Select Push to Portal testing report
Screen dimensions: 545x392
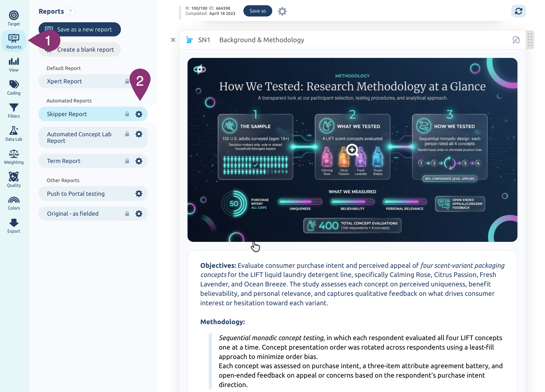coord(93,194)
